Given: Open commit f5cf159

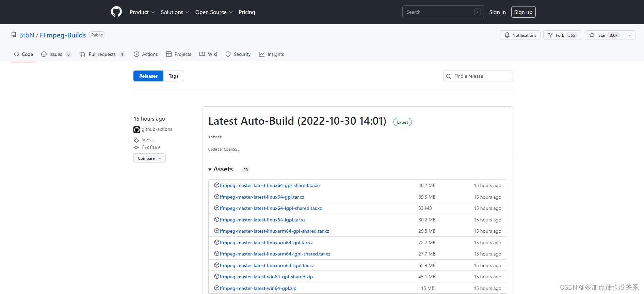Looking at the screenshot, I should tap(151, 147).
